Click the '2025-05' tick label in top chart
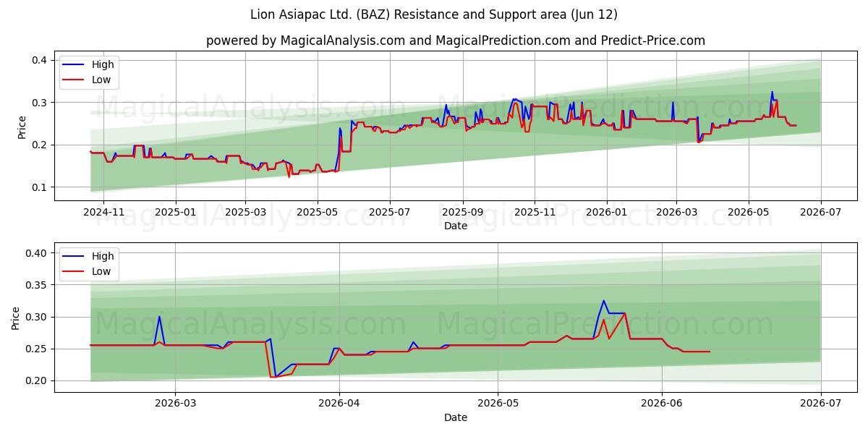The height and width of the screenshot is (434, 868). (x=318, y=213)
